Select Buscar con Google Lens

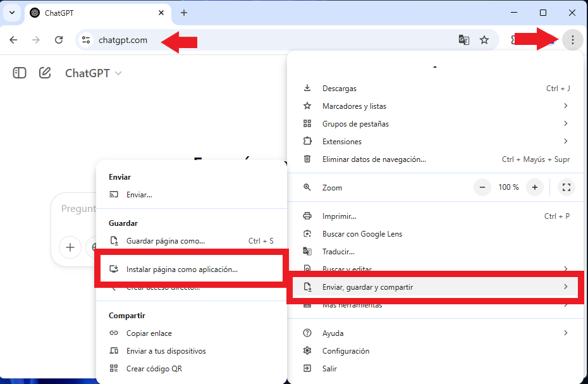(x=436, y=234)
